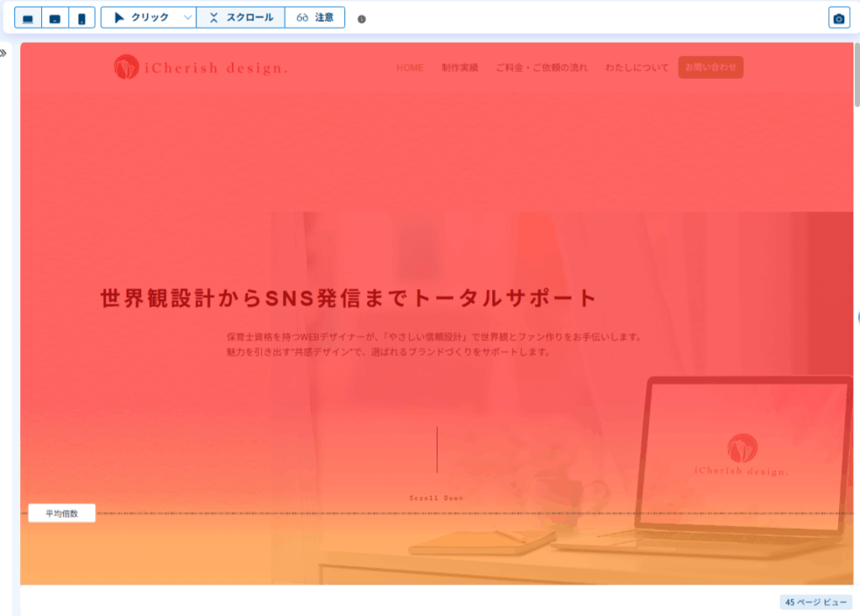Click the 魅力を引き出す paragraph line
Viewport: 860px width, 616px height.
pos(389,352)
